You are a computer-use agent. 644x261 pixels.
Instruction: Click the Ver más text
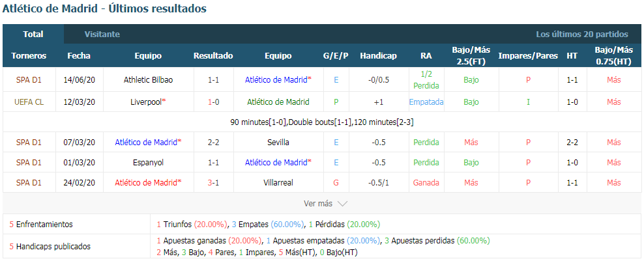pos(318,204)
